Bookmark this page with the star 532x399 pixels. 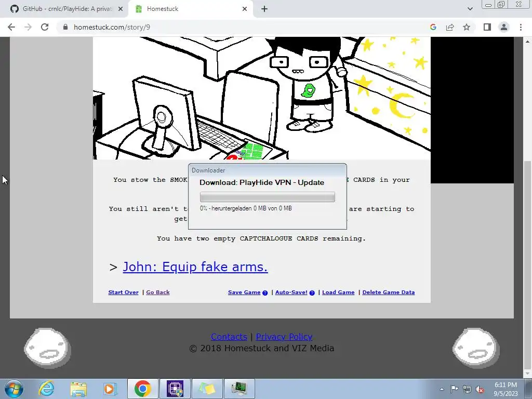click(x=467, y=27)
